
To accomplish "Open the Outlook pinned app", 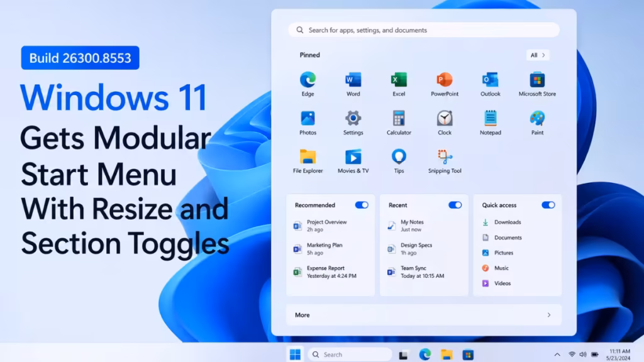I will click(491, 84).
